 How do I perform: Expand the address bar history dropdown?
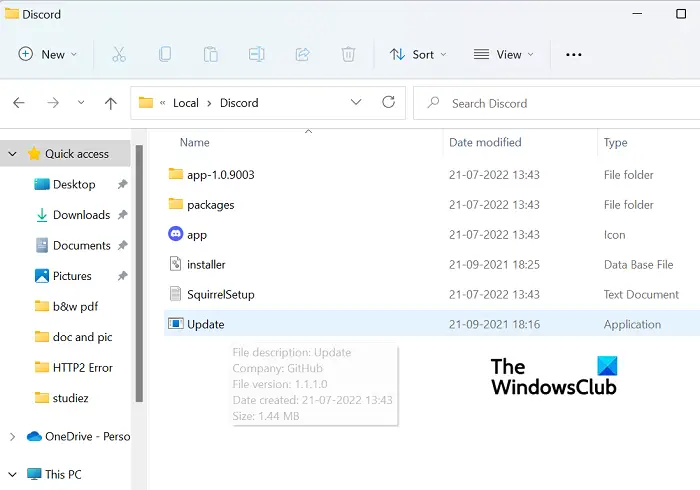356,102
